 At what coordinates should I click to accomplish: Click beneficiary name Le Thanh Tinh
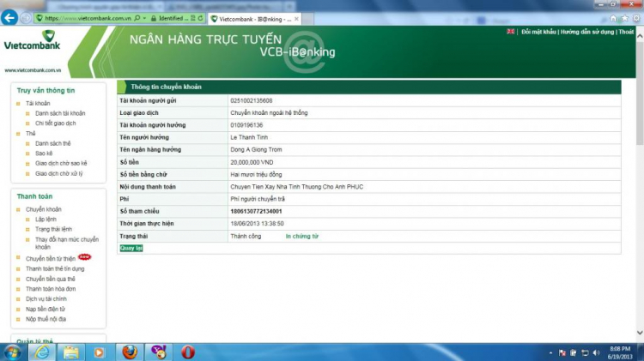coord(249,137)
